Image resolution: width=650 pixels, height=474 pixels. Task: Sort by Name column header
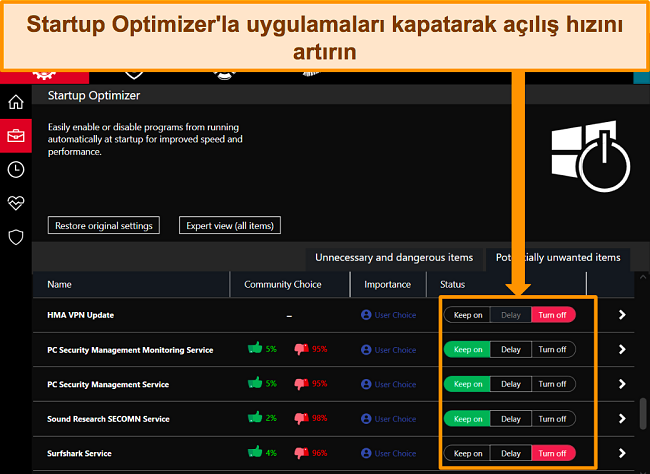point(131,284)
